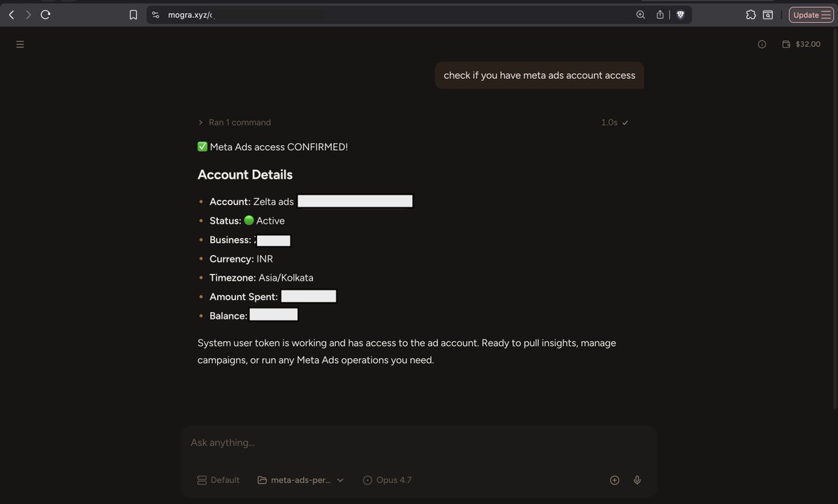Click the 'Status: Active' line
Screen dimensions: 838x504
coord(247,221)
